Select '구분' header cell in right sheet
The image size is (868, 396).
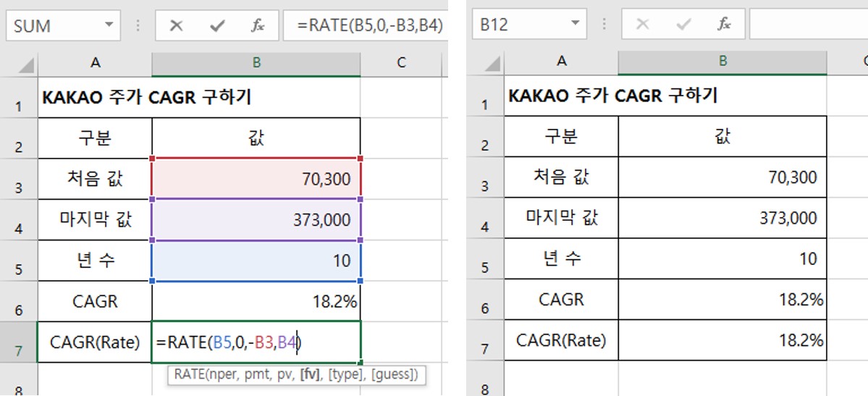tap(561, 137)
